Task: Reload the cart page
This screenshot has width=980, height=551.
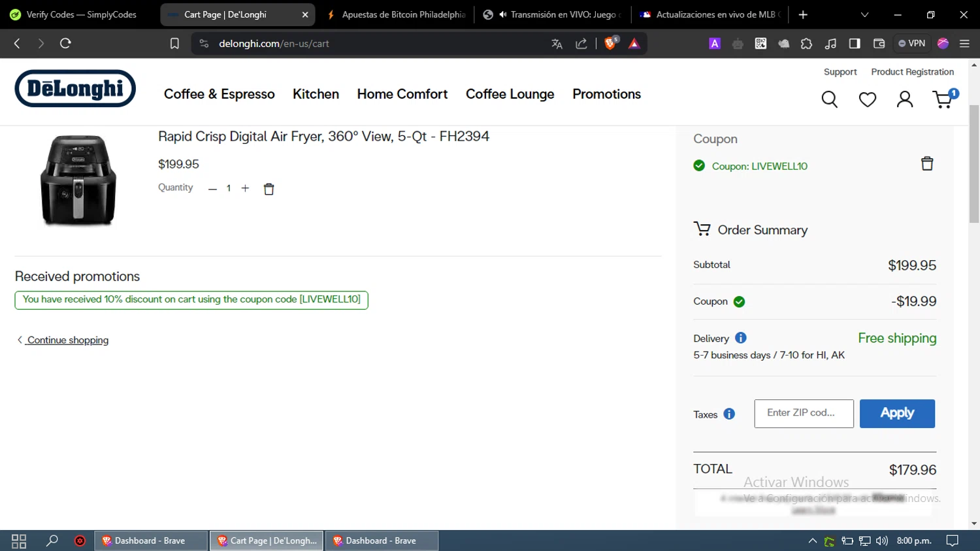Action: pos(65,43)
